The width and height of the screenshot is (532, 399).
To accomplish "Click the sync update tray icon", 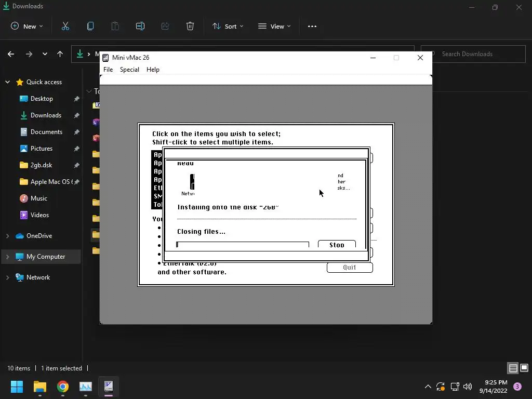I will (x=441, y=387).
